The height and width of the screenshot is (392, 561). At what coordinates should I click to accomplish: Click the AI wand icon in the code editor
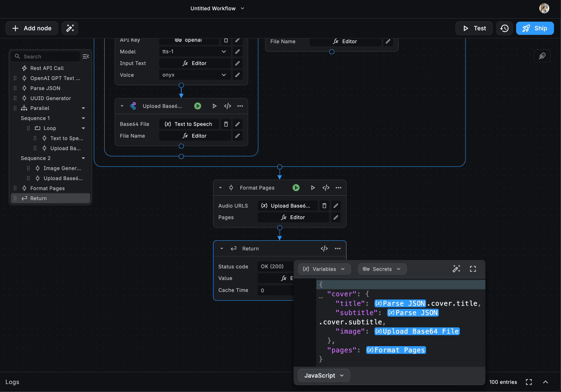click(456, 269)
